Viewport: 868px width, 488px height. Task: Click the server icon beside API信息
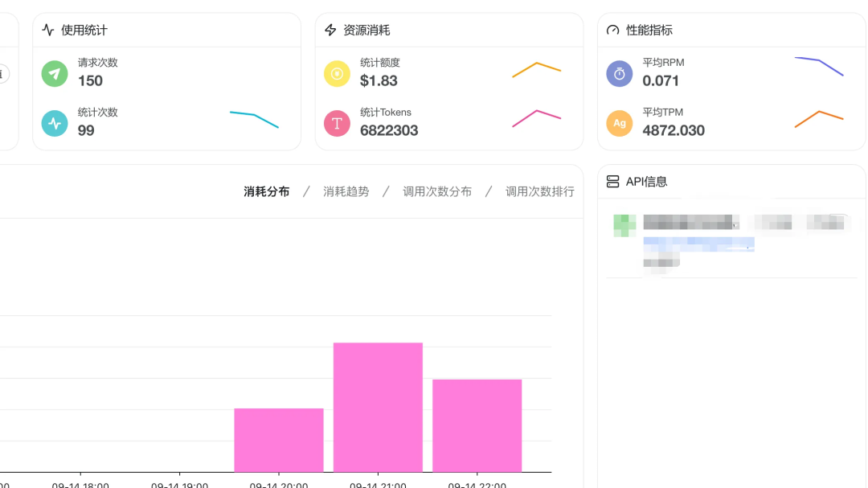pos(613,182)
